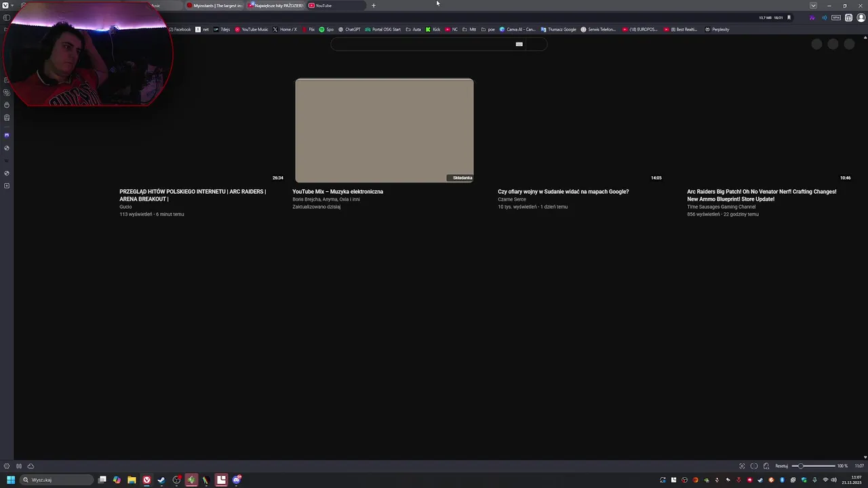Open the calendar icon in browser toolbar

tap(848, 18)
